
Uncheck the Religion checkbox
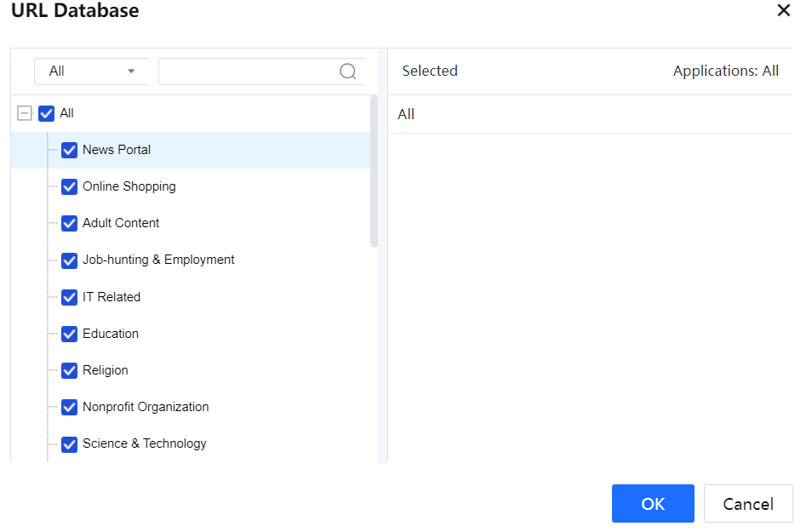pyautogui.click(x=70, y=370)
